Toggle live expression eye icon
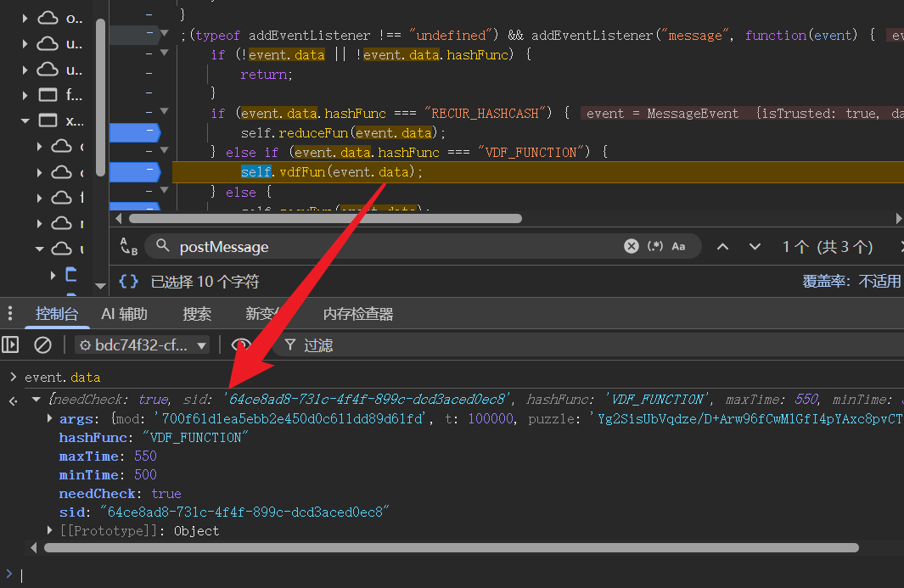The width and height of the screenshot is (904, 588). tap(240, 344)
